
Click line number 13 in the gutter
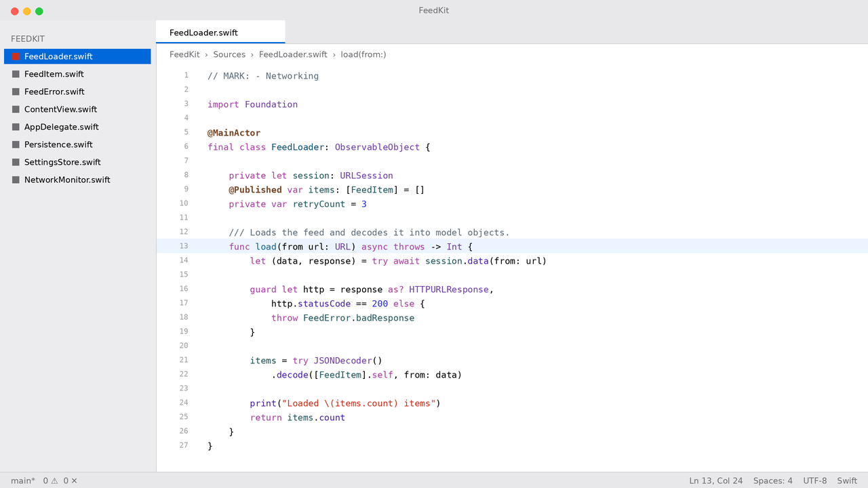184,246
